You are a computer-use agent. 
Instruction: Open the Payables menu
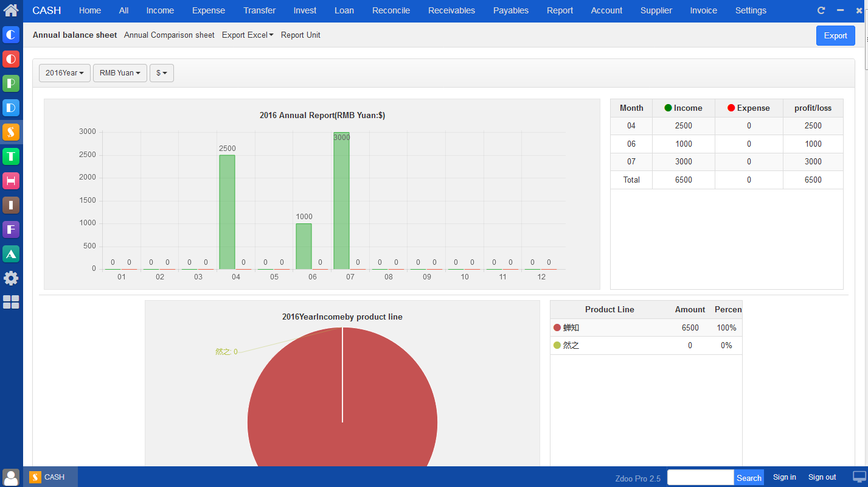511,10
